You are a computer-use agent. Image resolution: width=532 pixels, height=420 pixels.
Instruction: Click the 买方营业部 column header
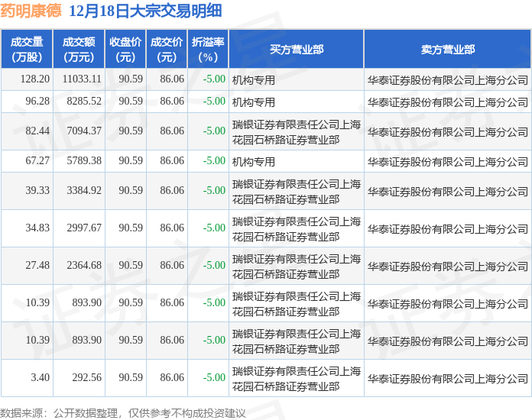click(x=297, y=50)
